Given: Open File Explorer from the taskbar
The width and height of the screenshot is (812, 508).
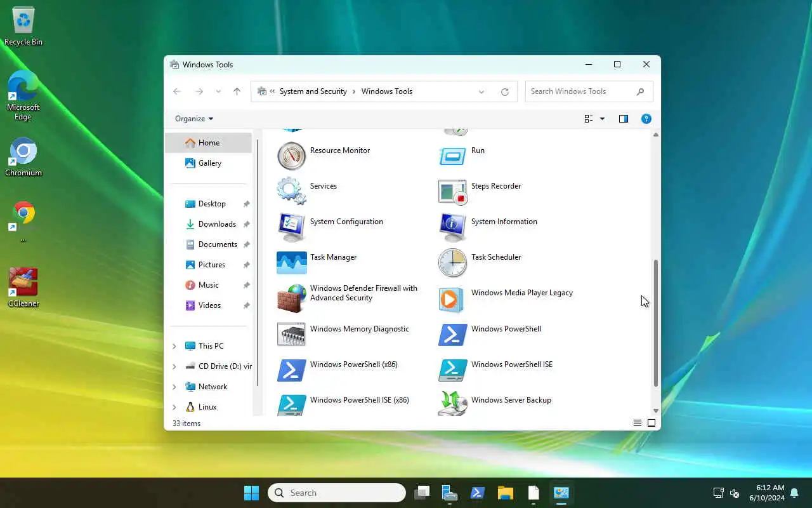Looking at the screenshot, I should click(x=505, y=493).
